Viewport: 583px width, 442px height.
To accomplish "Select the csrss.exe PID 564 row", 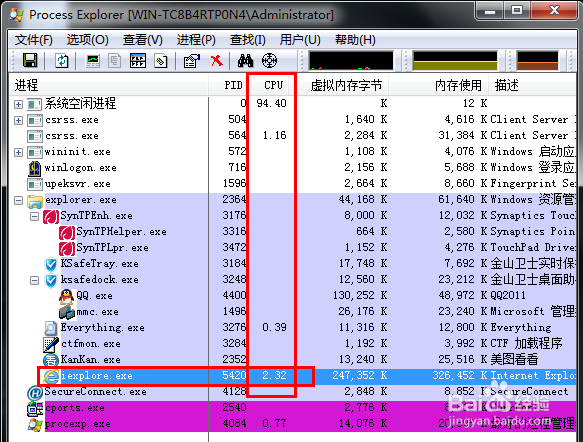I will tap(292, 136).
